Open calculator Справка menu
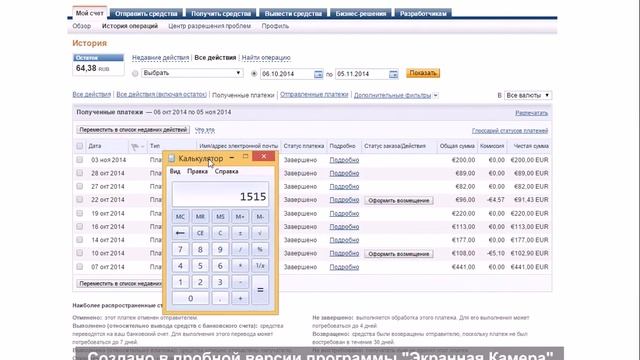640x360 pixels. (227, 171)
